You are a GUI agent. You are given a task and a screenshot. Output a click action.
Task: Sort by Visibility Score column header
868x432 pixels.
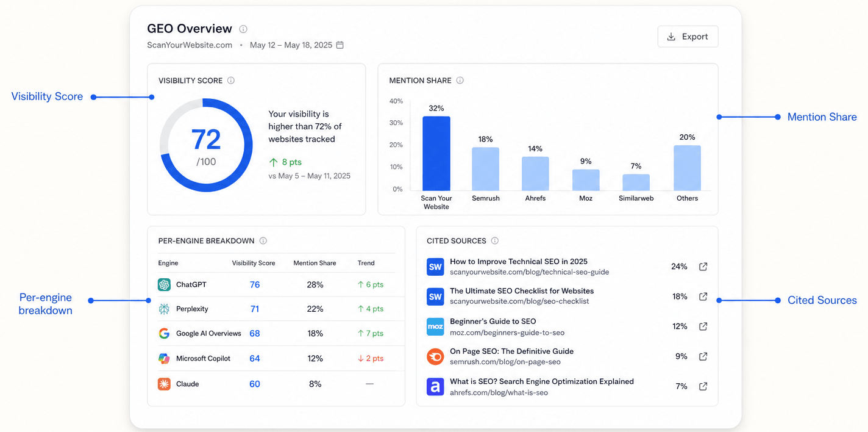[x=254, y=263]
